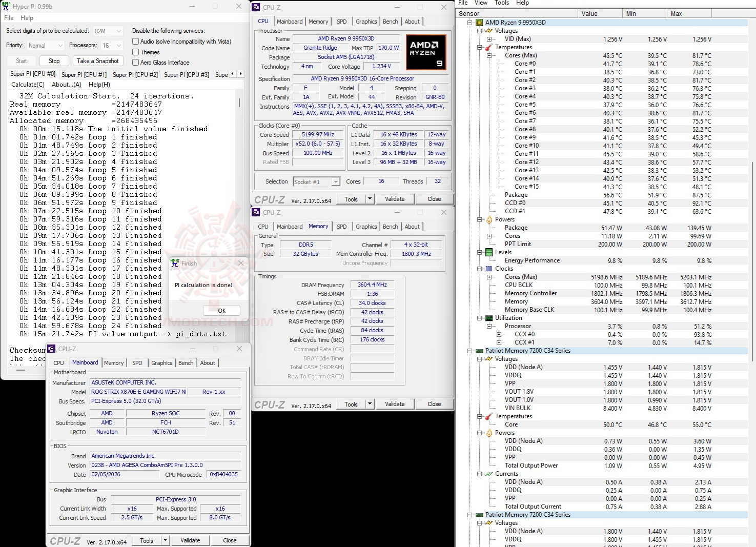Open the Processors dropdown showing 16
The height and width of the screenshot is (547, 756).
pos(111,46)
